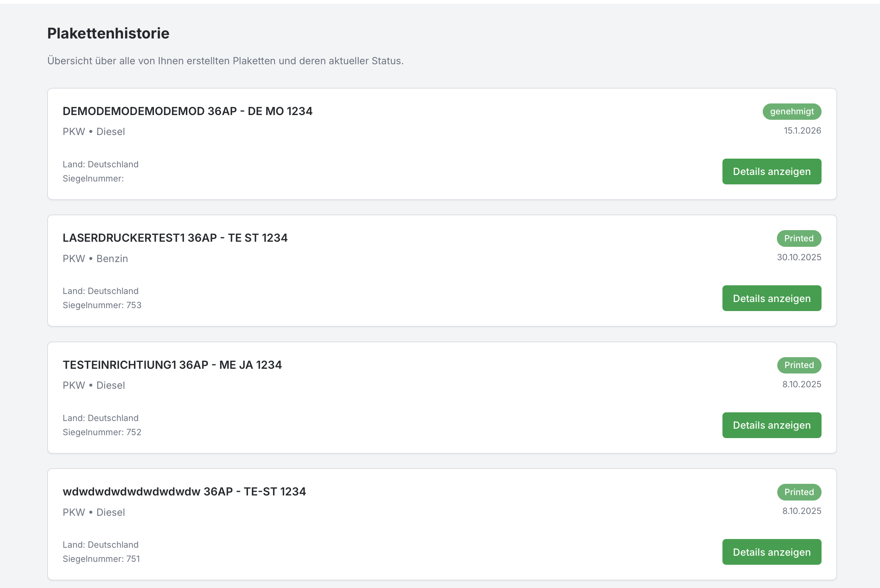Click the genehmigt status badge
Screen dimensions: 880x588
pos(791,111)
